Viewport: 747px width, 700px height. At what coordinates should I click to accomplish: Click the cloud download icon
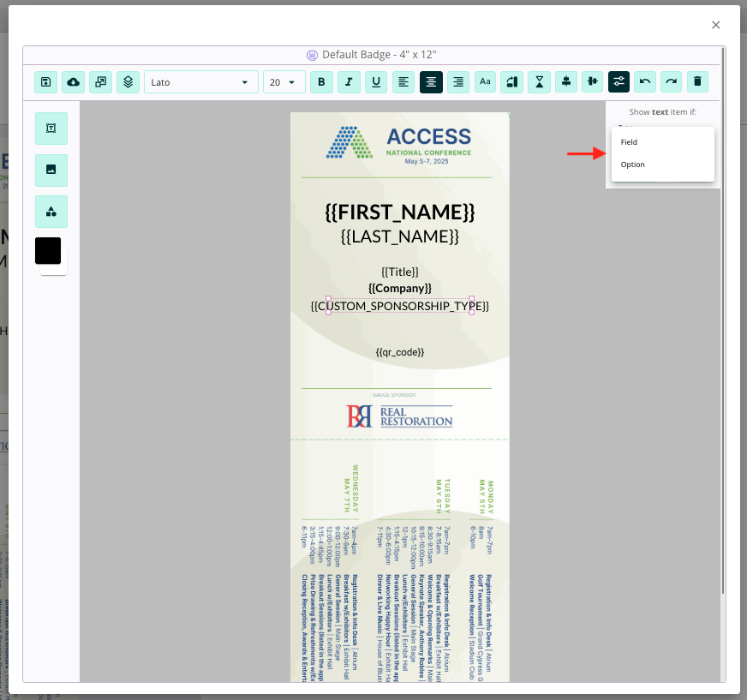pos(74,82)
